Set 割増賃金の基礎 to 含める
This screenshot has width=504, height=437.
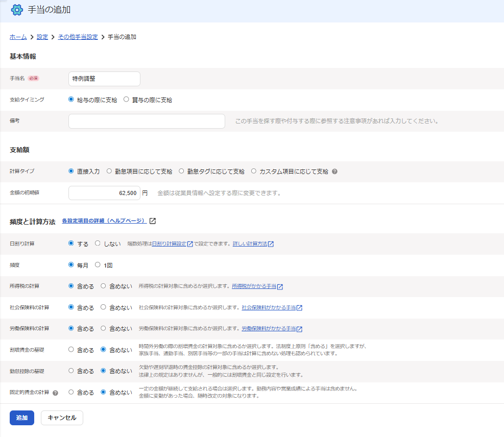tap(71, 350)
